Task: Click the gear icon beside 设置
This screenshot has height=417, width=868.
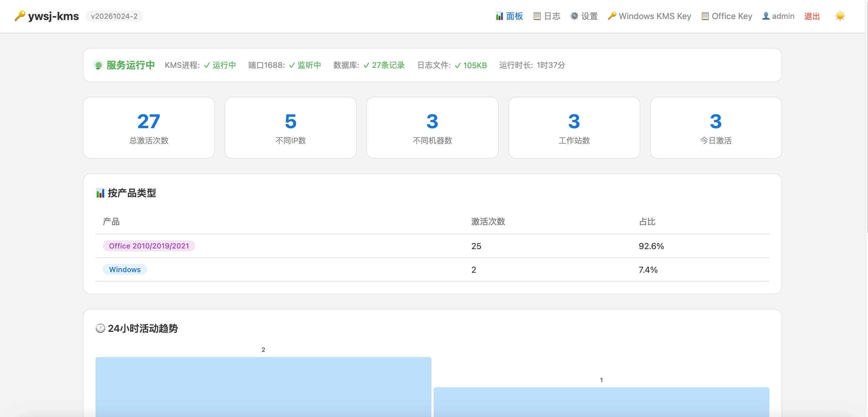Action: (574, 16)
